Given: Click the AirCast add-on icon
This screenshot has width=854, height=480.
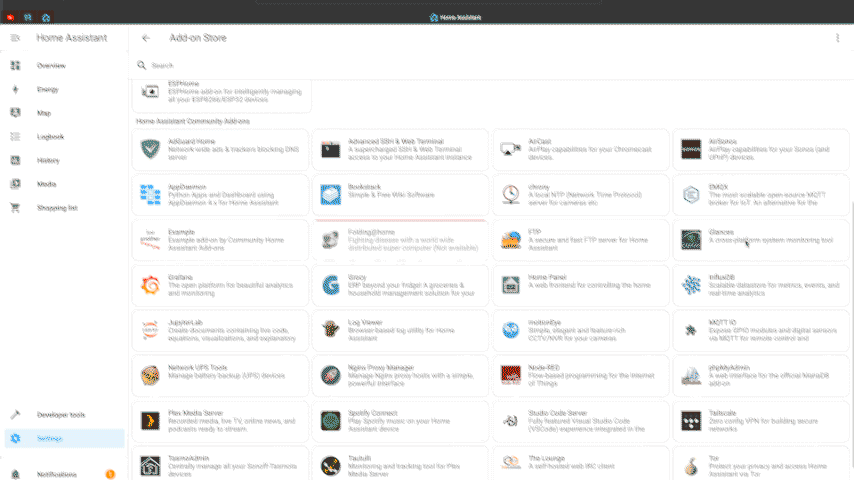Looking at the screenshot, I should point(511,149).
